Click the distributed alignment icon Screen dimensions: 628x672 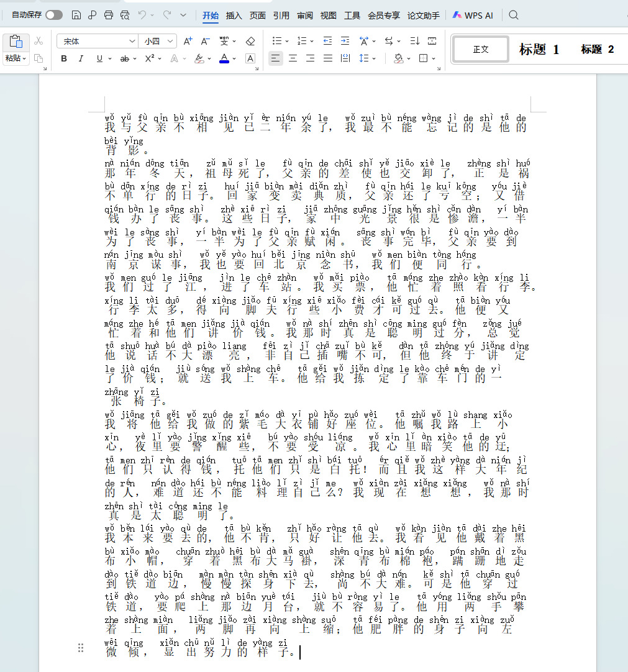[x=345, y=58]
